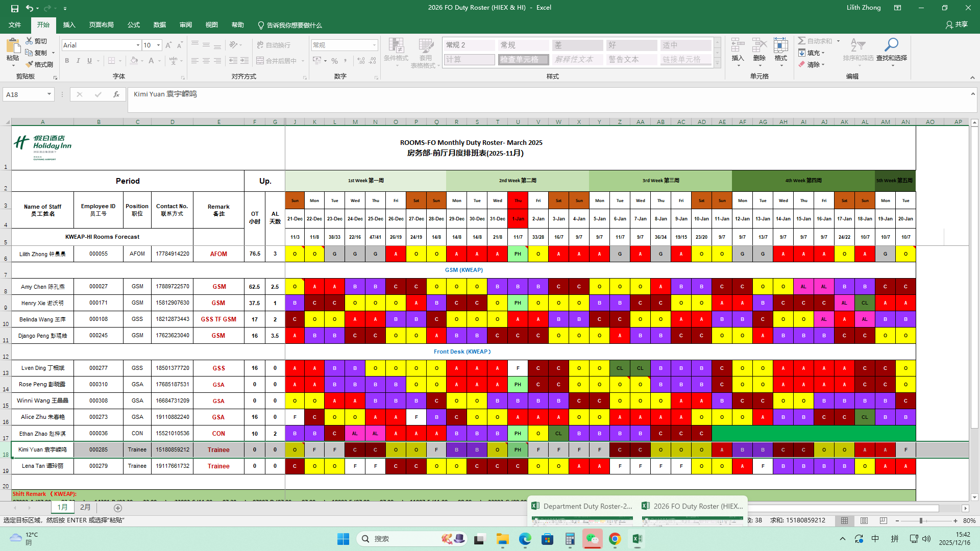Click the Find & Select magnifier icon
This screenshot has width=980, height=551.
891,45
